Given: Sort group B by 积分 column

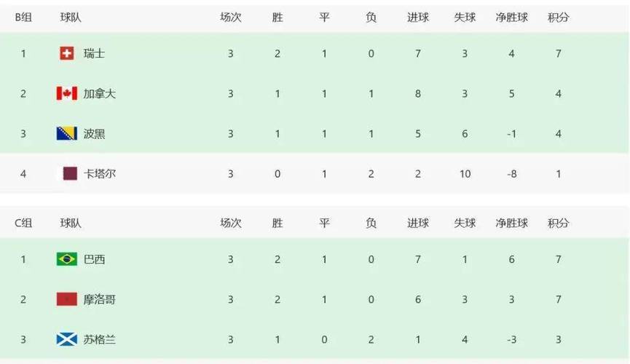Looking at the screenshot, I should click(558, 17).
